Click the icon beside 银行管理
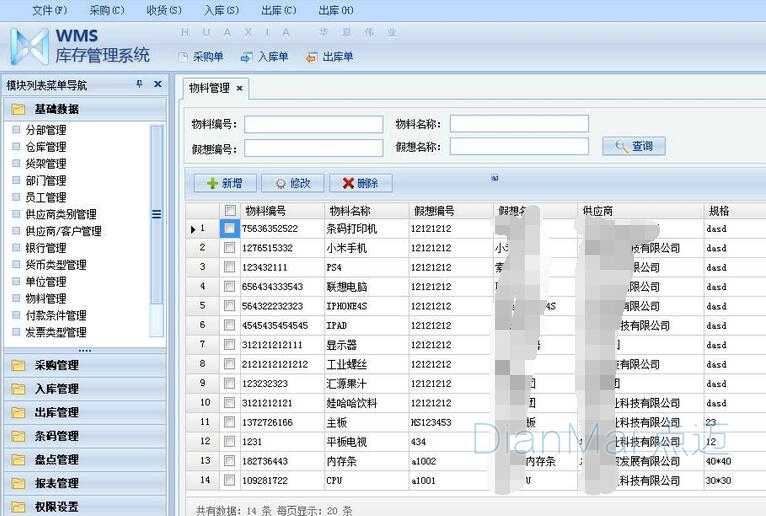766x516 pixels. [16, 247]
